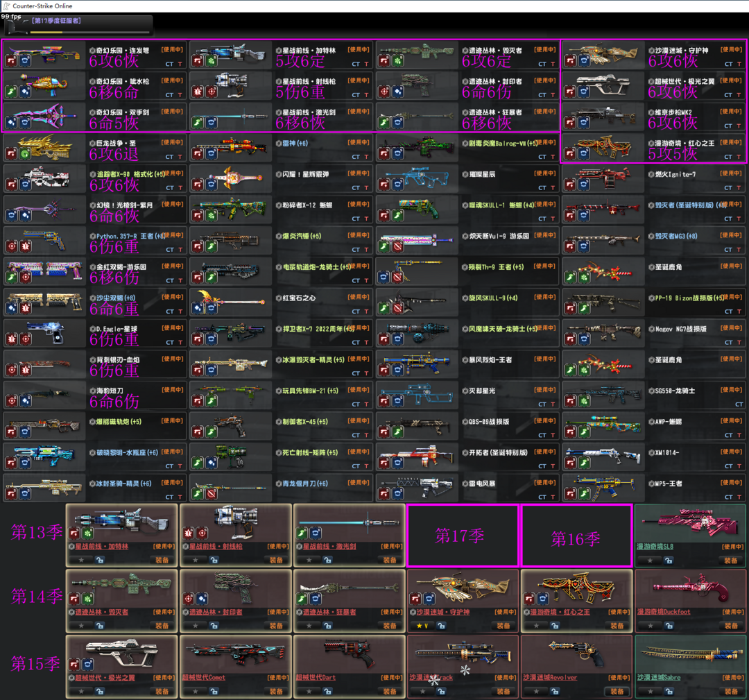Click the lock icon on 漫游奇境·红心之王 card
Image resolution: width=749 pixels, height=700 pixels.
coord(555,626)
